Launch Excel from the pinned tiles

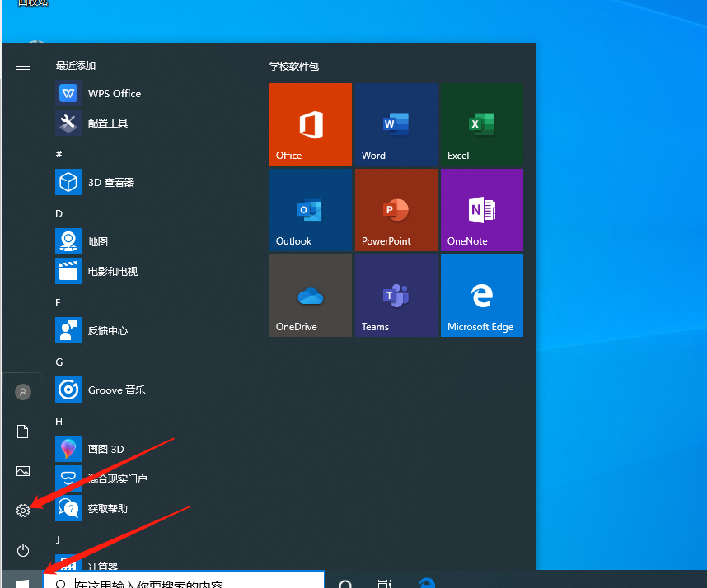[481, 124]
